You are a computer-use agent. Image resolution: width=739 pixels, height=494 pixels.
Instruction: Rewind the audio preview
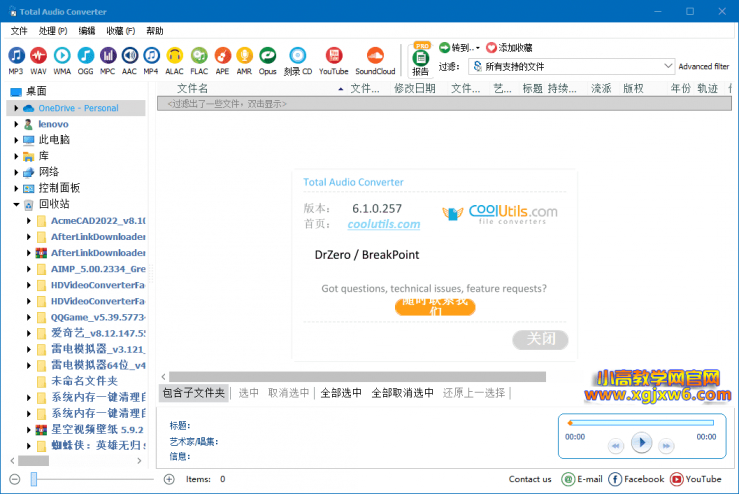coord(616,445)
